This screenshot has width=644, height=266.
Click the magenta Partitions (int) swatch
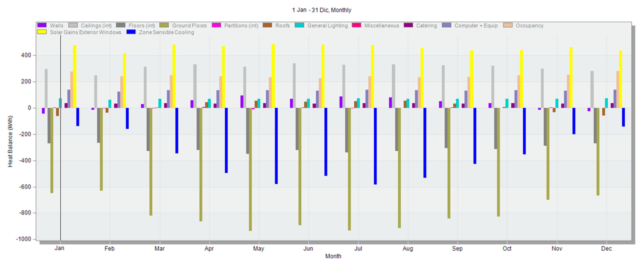216,25
